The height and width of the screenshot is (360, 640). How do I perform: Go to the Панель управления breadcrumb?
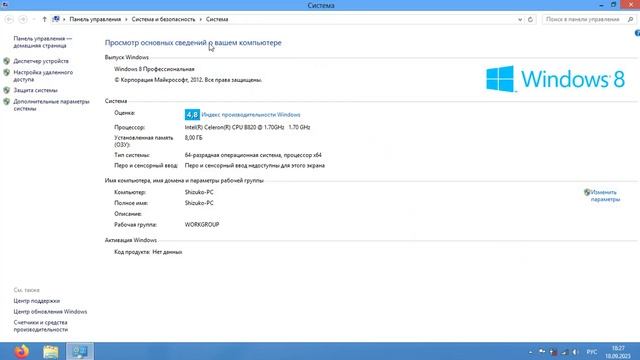click(95, 19)
